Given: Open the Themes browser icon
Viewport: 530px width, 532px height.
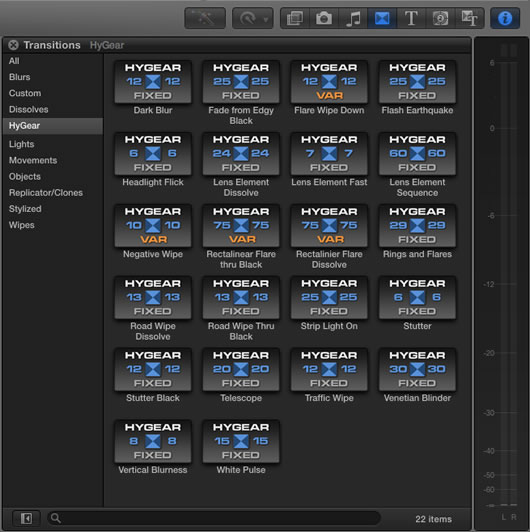Looking at the screenshot, I should (470, 18).
